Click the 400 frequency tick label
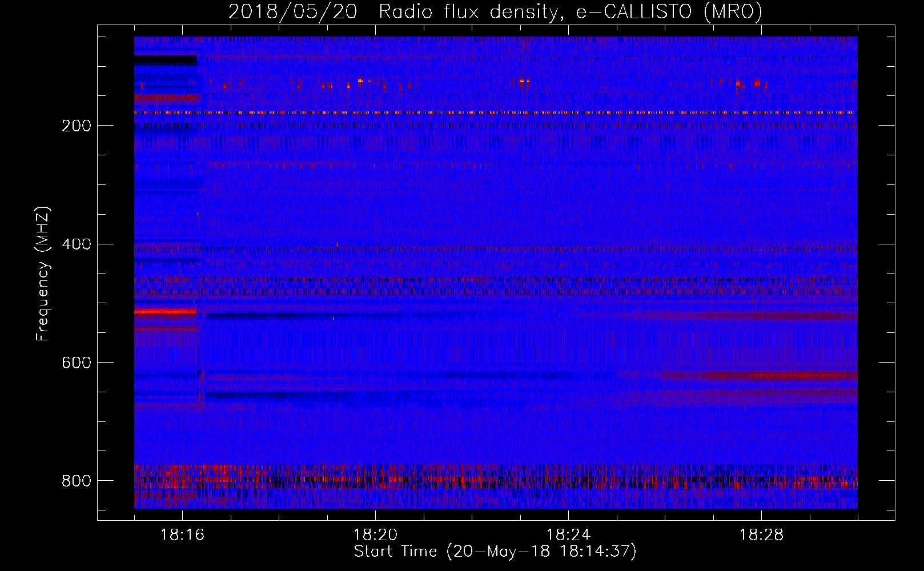The height and width of the screenshot is (571, 924). pos(77,244)
